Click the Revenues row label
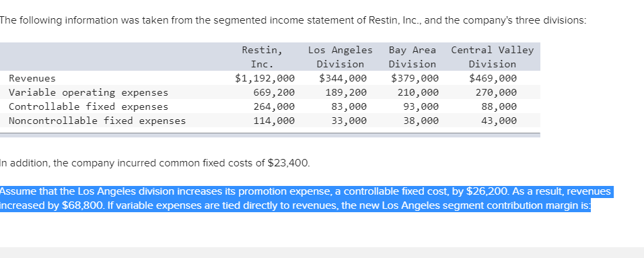The height and width of the screenshot is (258, 644). pyautogui.click(x=32, y=78)
